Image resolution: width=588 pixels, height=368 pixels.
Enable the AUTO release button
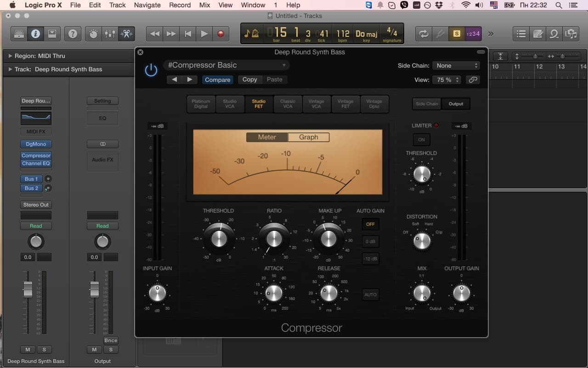click(370, 294)
